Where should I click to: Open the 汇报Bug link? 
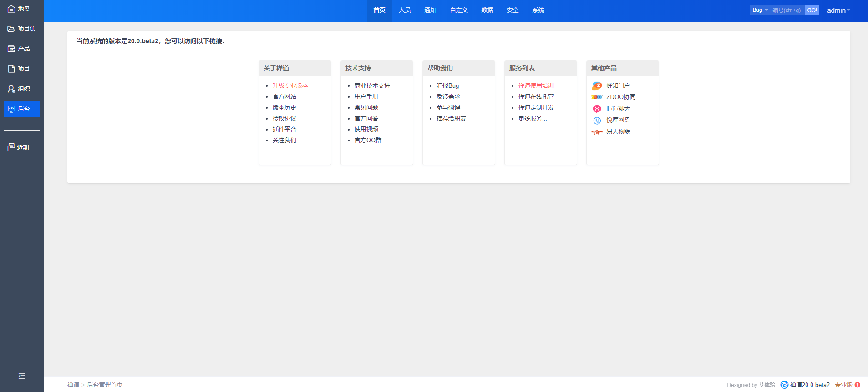click(x=447, y=85)
